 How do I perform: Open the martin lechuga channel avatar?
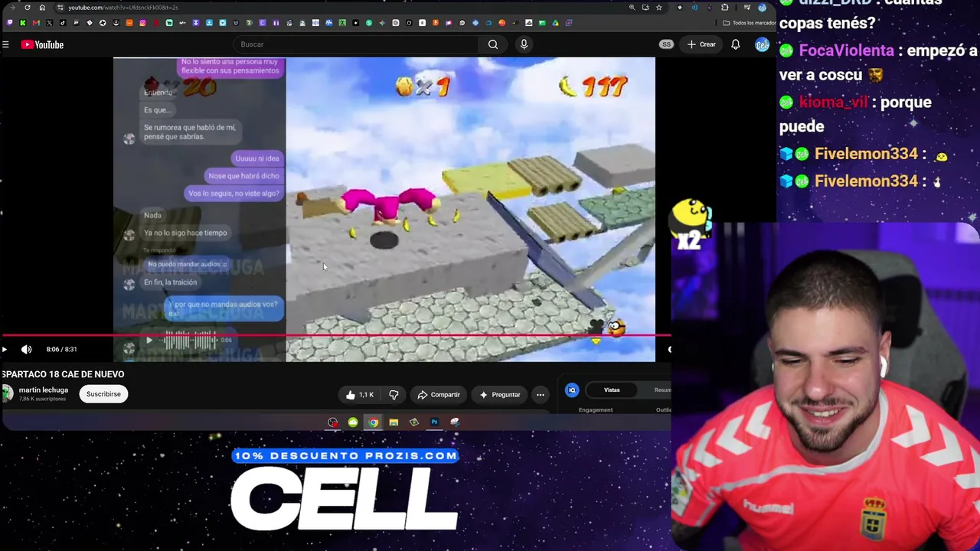pyautogui.click(x=8, y=393)
